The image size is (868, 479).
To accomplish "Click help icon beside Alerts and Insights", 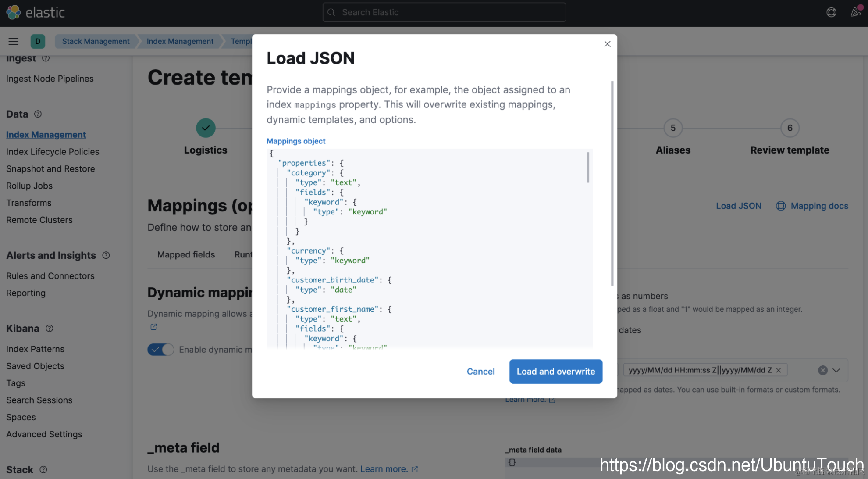I will tap(106, 255).
